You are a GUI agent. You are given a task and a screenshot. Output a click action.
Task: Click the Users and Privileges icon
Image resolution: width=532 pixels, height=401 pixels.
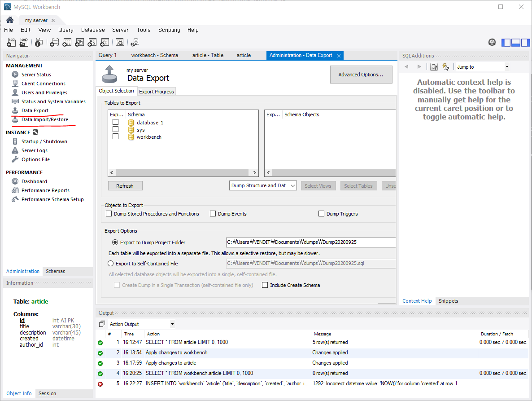click(x=15, y=93)
